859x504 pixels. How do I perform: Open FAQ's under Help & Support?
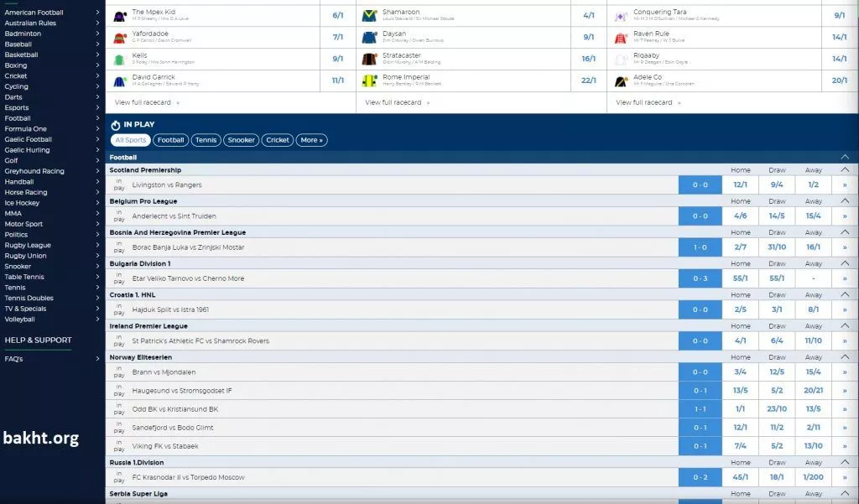click(13, 359)
